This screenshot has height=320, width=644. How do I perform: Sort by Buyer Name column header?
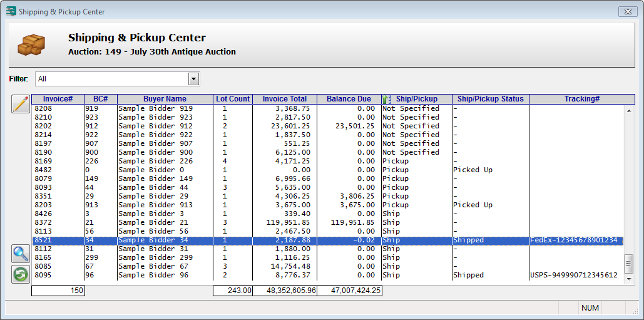tap(165, 99)
